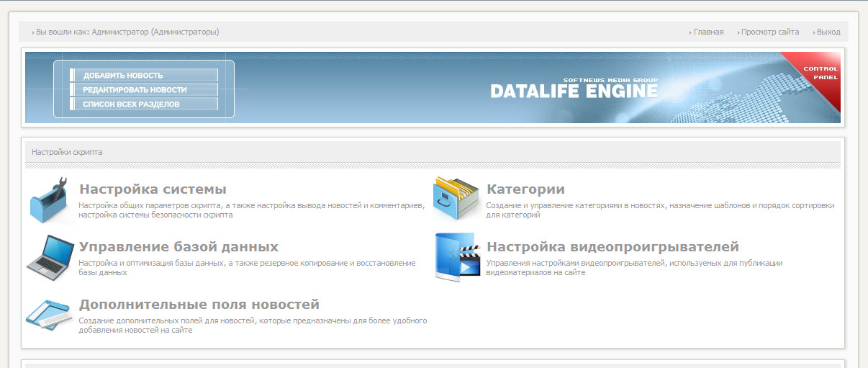Viewport: 868px width, 368px height.
Task: Open the film clapper video players icon
Action: click(x=458, y=256)
